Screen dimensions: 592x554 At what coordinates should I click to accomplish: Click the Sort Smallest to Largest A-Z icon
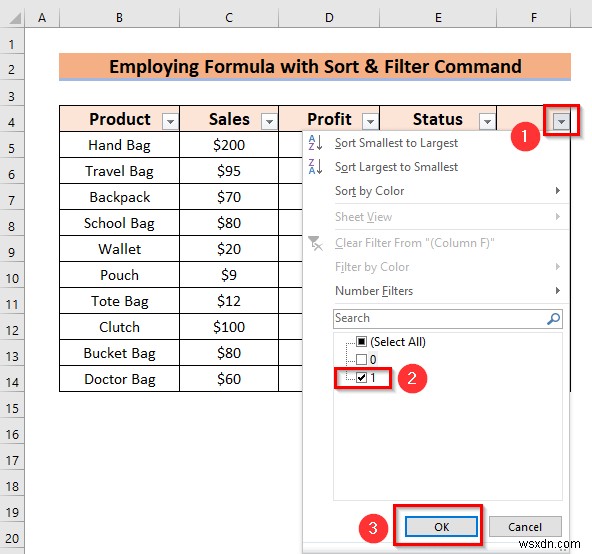coord(315,143)
